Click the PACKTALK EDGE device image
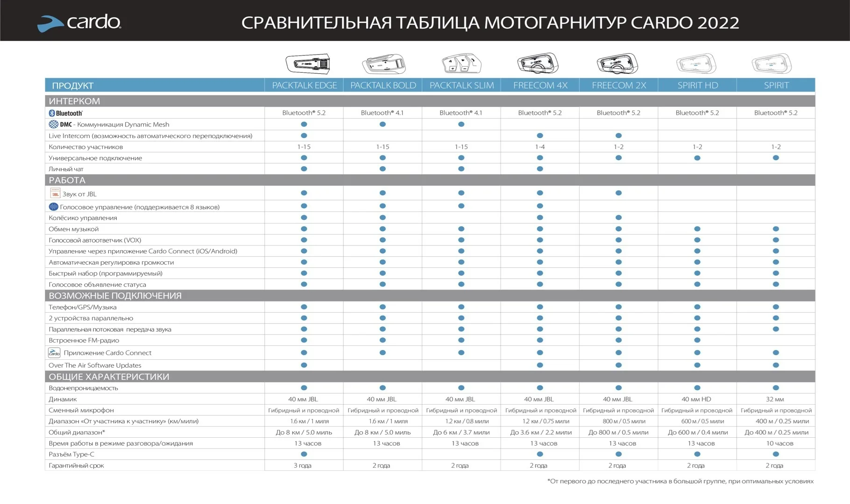850x504 pixels. tap(308, 64)
